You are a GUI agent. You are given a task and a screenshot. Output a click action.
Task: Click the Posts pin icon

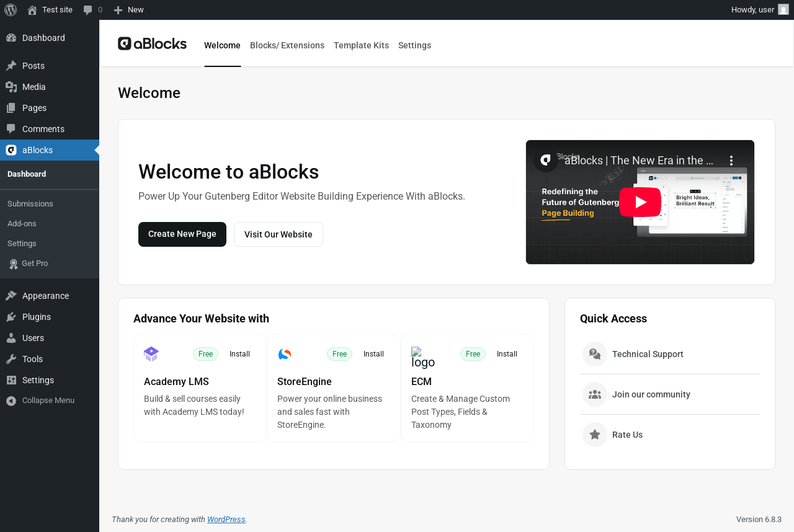(11, 66)
